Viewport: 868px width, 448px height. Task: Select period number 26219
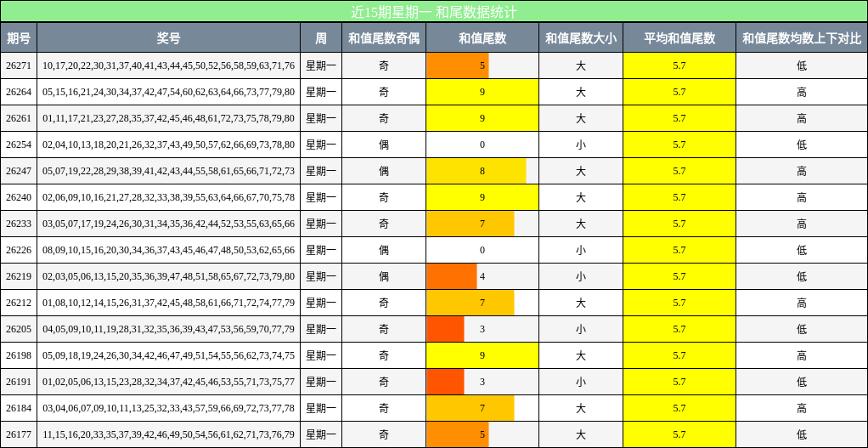tap(19, 276)
